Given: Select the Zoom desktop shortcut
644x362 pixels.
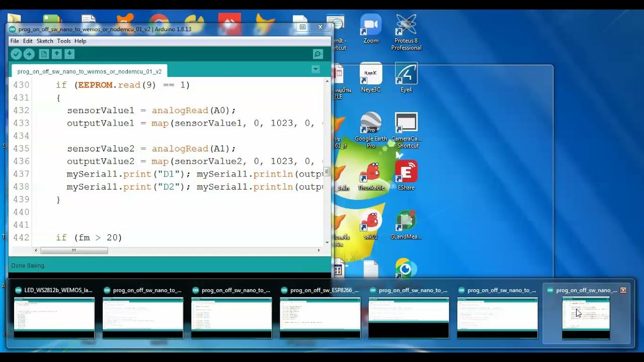Looking at the screenshot, I should click(371, 29).
